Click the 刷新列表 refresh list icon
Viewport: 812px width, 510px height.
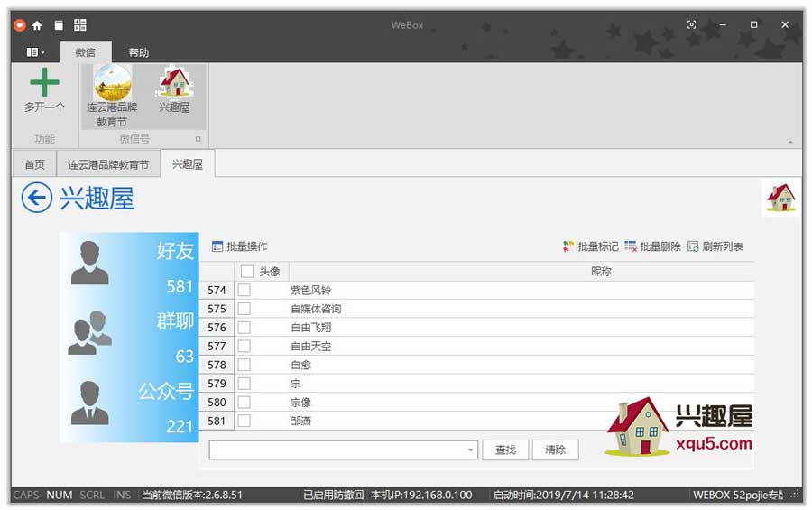pyautogui.click(x=693, y=246)
